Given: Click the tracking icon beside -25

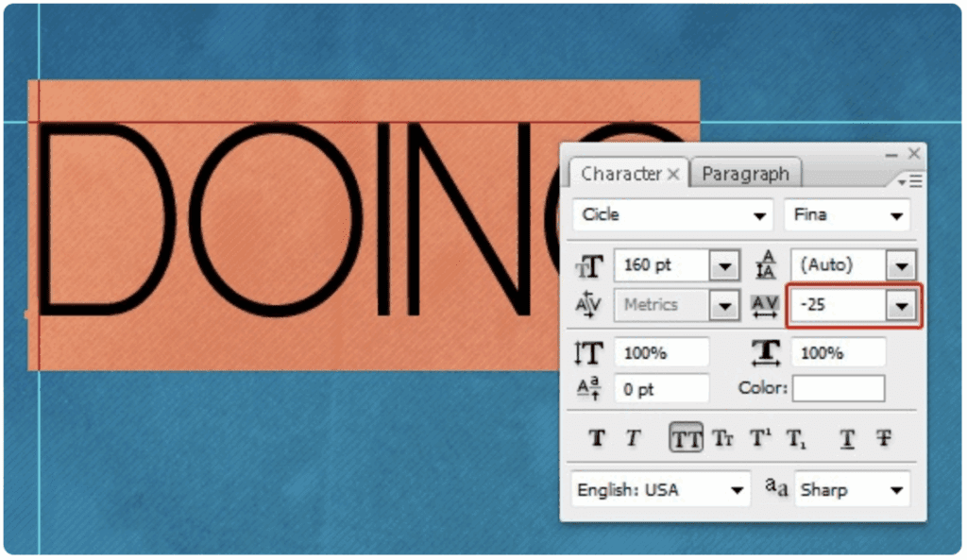Looking at the screenshot, I should pos(766,305).
